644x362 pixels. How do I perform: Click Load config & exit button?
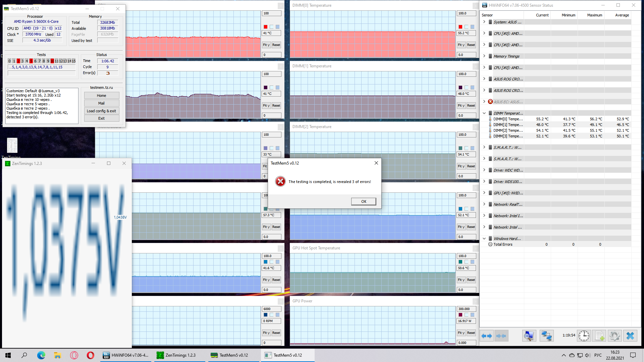[x=101, y=111]
